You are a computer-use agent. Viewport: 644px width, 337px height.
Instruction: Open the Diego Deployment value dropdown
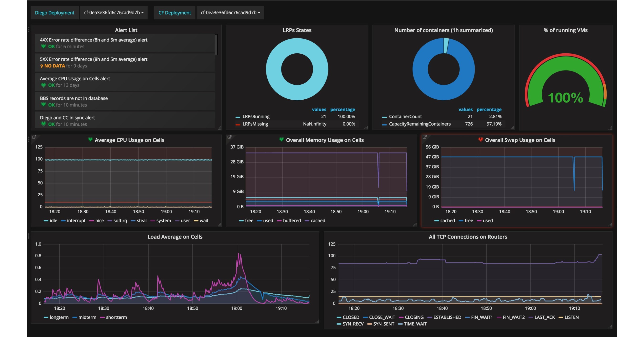[114, 12]
